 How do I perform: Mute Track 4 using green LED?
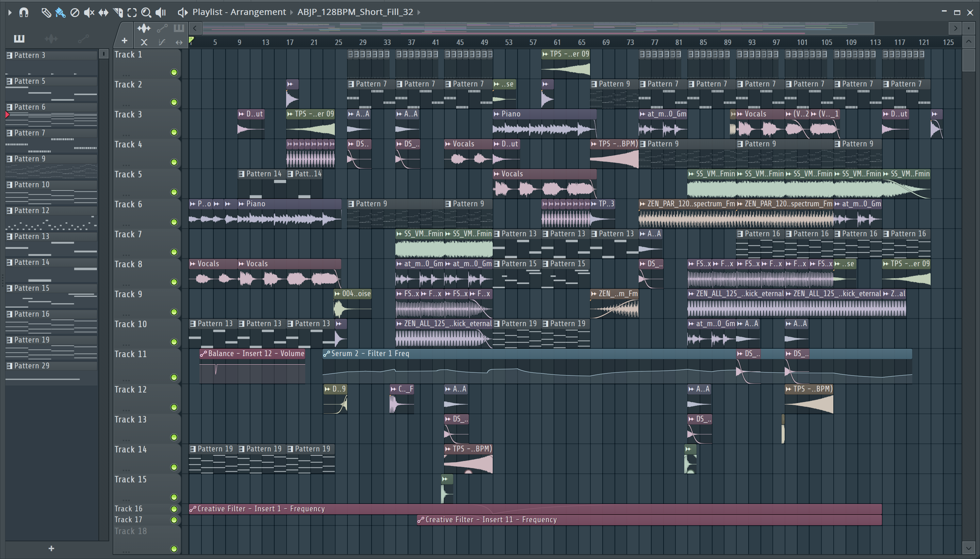point(174,162)
